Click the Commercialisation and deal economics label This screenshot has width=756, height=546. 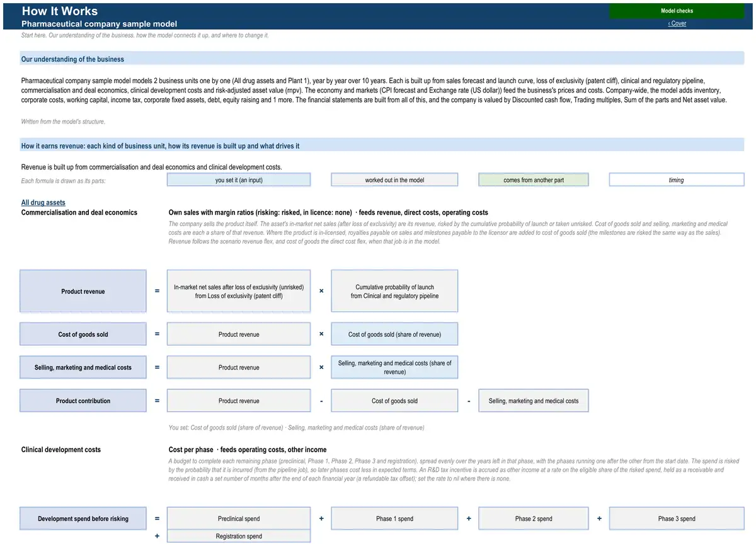pos(79,213)
